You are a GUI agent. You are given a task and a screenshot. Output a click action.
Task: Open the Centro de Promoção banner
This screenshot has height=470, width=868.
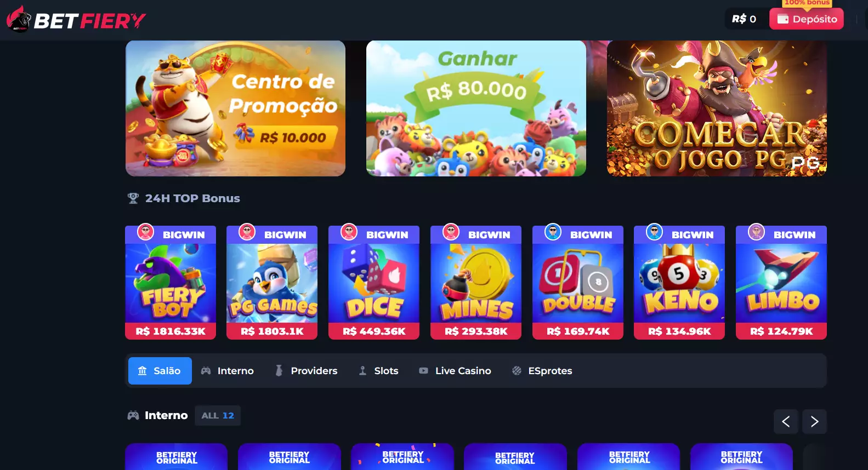coord(235,108)
